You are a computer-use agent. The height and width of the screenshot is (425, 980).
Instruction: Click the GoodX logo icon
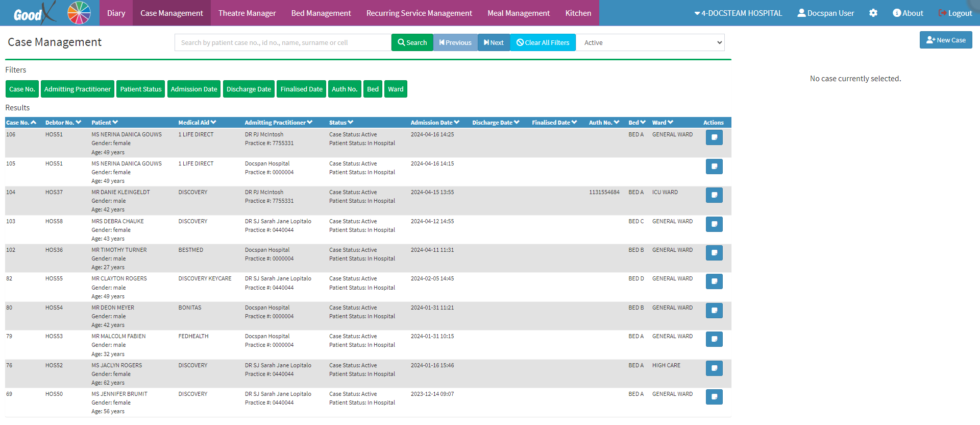[34, 13]
